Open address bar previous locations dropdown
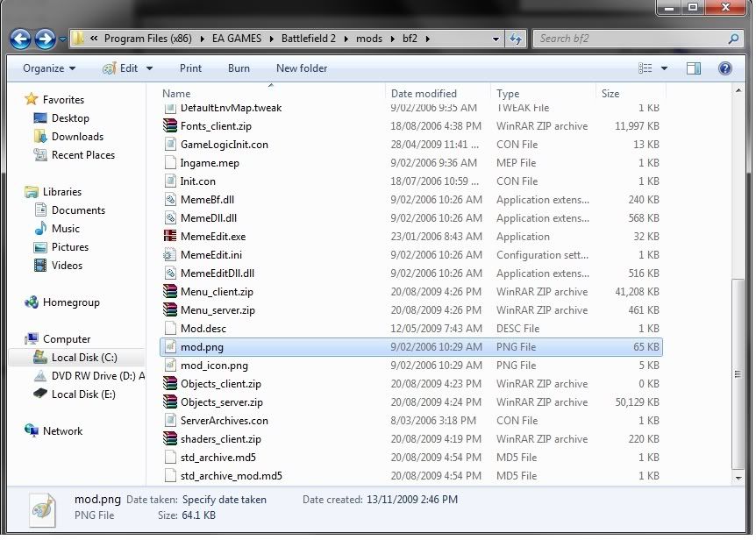This screenshot has height=540, width=756. point(496,39)
